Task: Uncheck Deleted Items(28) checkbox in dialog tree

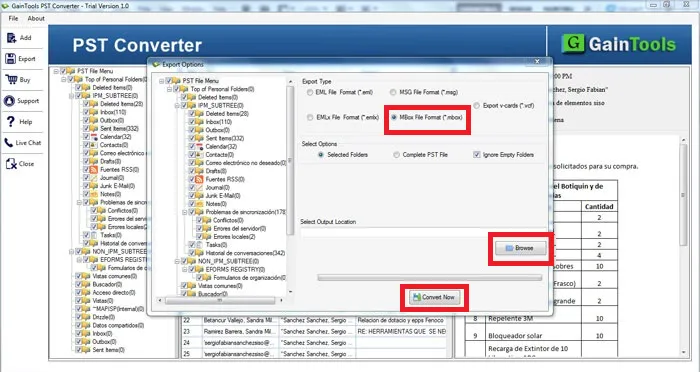Action: (x=192, y=114)
